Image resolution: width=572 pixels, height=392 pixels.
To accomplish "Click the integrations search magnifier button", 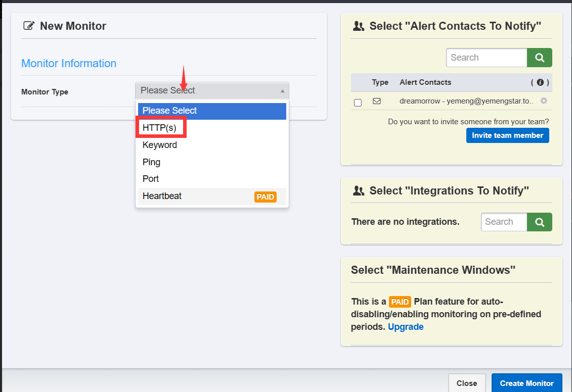I will [x=539, y=222].
